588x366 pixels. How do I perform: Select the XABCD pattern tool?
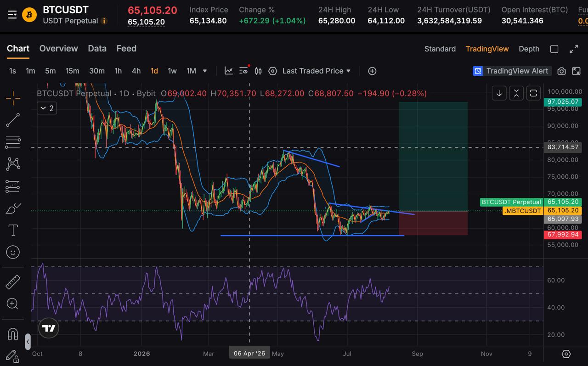pos(13,164)
